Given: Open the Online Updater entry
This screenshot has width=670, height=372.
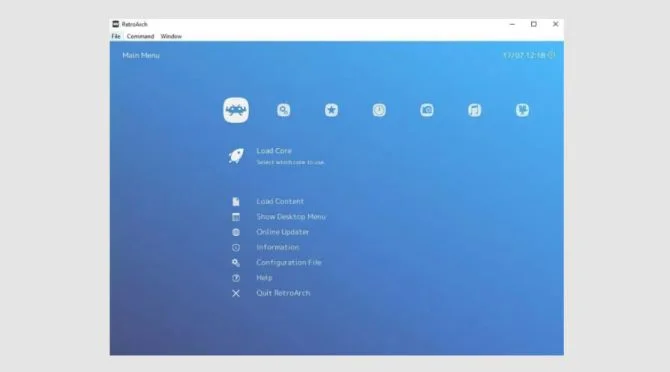Looking at the screenshot, I should 282,232.
